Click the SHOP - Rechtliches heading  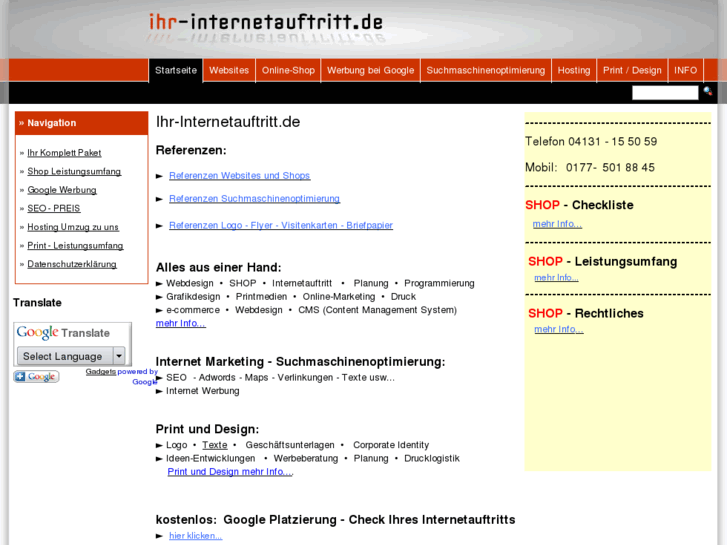pyautogui.click(x=586, y=314)
